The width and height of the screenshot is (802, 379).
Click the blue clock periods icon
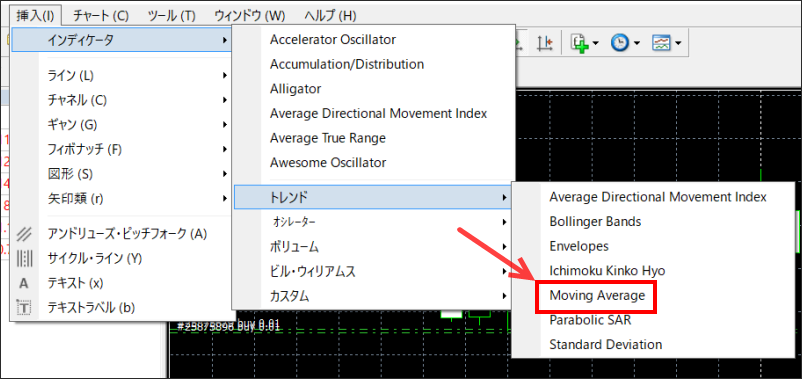coord(620,43)
